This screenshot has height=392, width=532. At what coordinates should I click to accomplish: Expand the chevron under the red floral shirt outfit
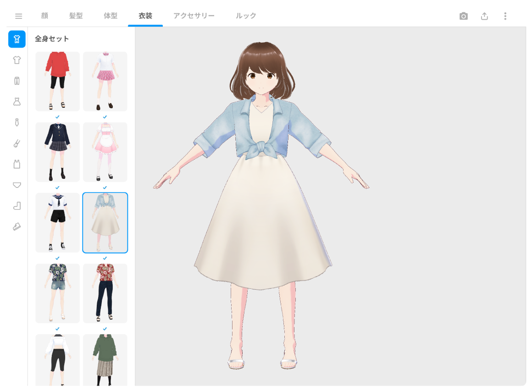tap(105, 329)
